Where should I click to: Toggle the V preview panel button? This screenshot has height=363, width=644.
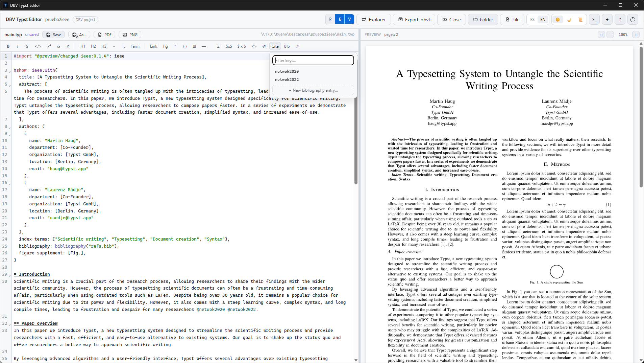(x=349, y=19)
